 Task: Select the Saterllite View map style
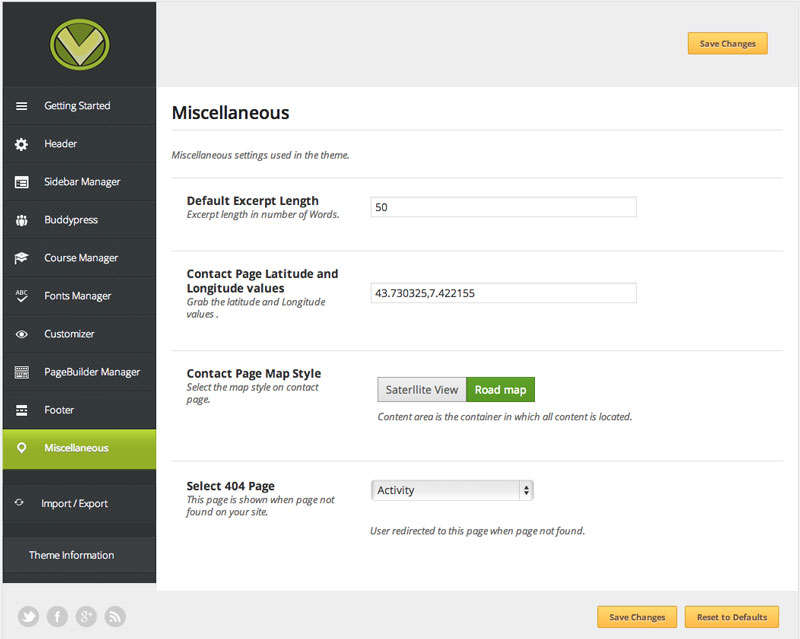(x=422, y=390)
